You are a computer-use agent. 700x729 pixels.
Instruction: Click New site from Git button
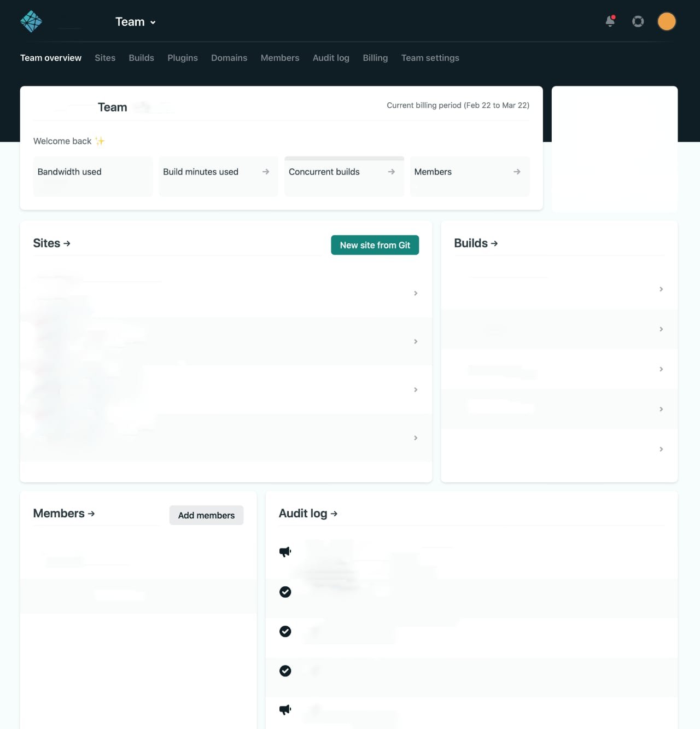375,245
